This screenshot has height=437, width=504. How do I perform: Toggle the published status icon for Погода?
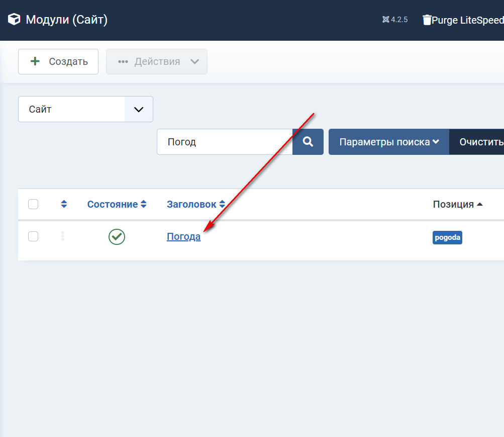(x=117, y=237)
